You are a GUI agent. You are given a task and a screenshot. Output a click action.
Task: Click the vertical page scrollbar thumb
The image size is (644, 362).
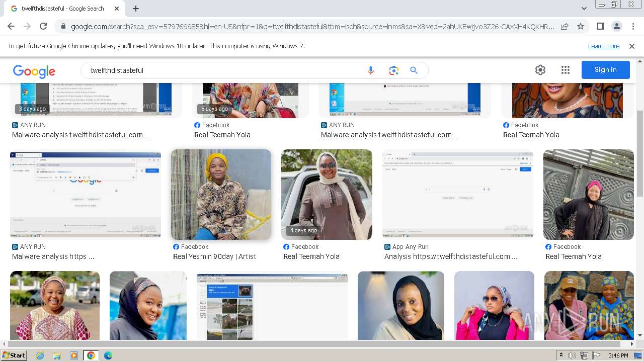pos(640,153)
